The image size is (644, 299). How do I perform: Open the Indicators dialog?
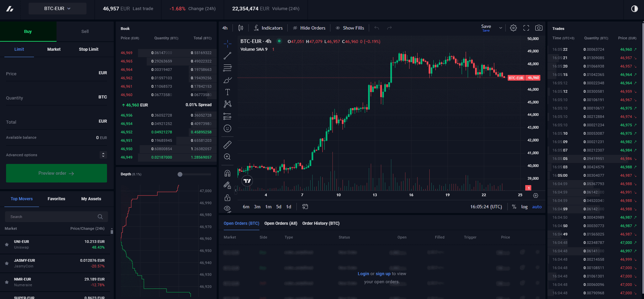(268, 28)
